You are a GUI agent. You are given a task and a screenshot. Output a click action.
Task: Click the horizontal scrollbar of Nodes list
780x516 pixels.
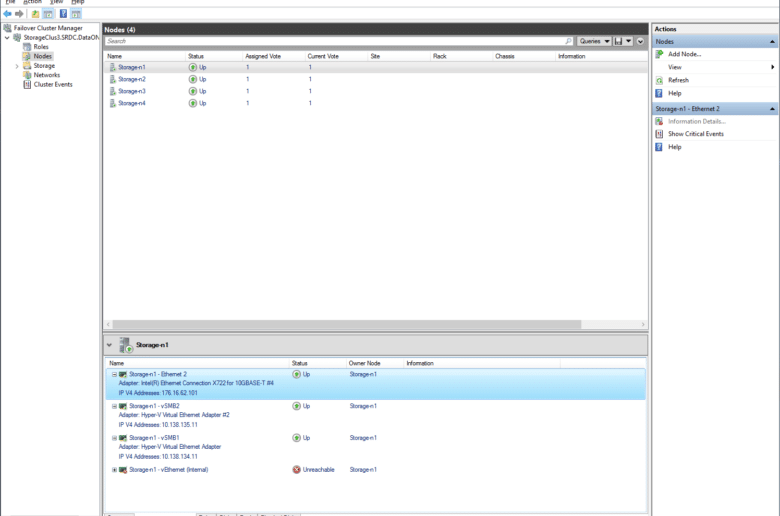347,324
